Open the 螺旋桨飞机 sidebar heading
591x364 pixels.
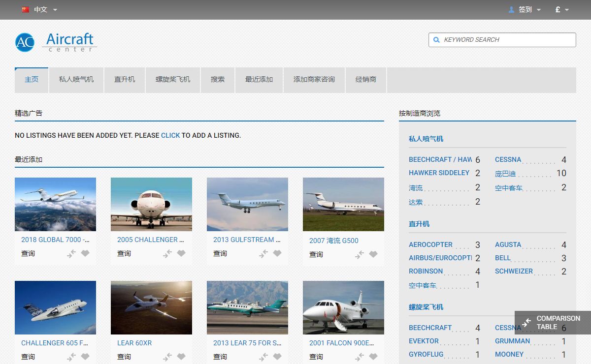pyautogui.click(x=426, y=307)
